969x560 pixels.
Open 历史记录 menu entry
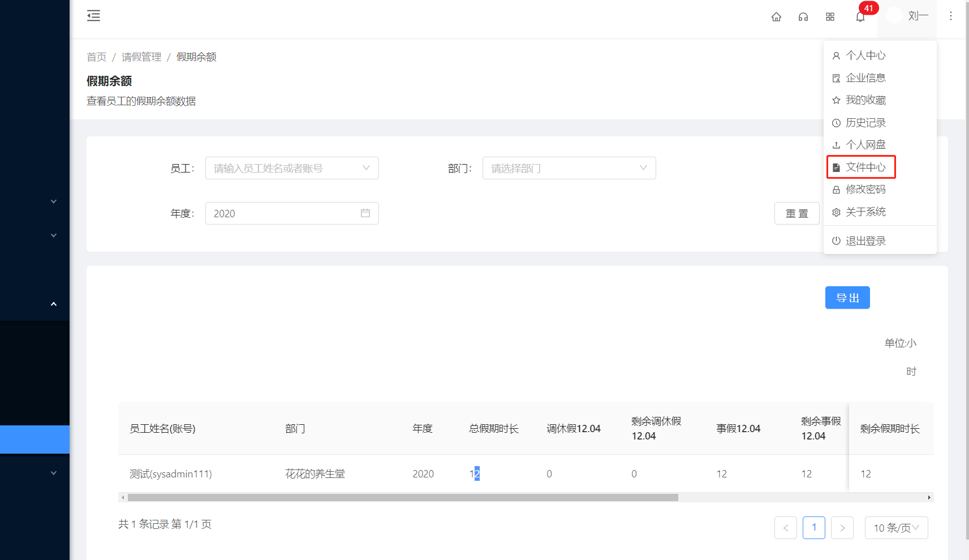pos(880,123)
